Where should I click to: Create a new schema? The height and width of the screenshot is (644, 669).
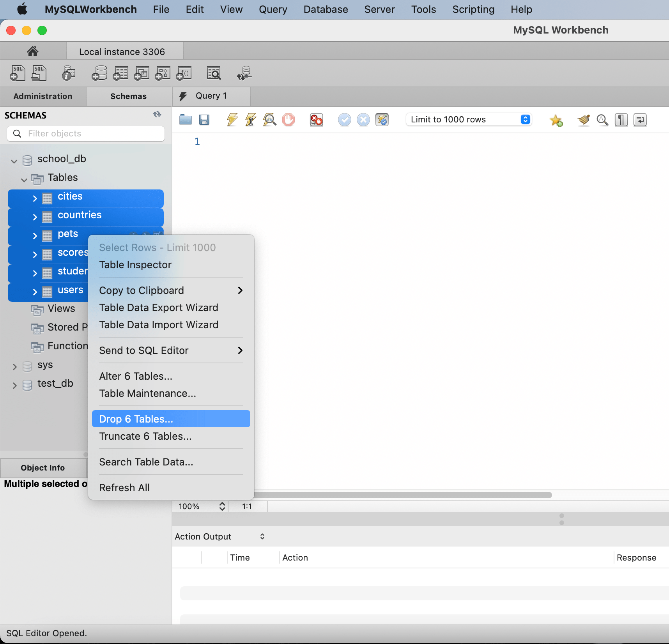[x=99, y=73]
